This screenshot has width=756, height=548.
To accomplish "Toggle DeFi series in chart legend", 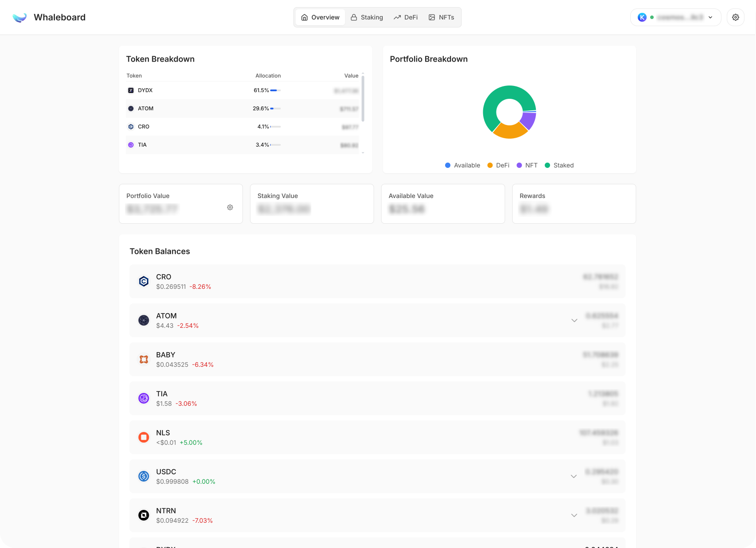I will coord(498,165).
